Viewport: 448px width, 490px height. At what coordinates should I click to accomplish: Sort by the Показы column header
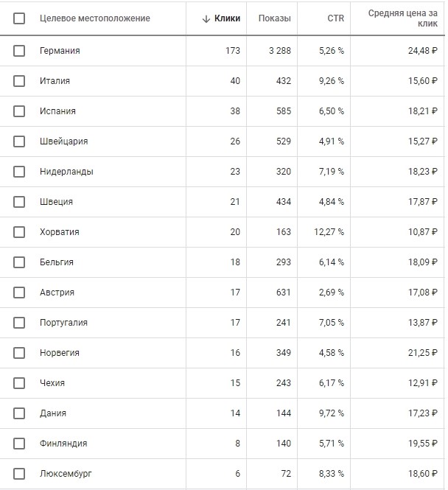(x=274, y=18)
